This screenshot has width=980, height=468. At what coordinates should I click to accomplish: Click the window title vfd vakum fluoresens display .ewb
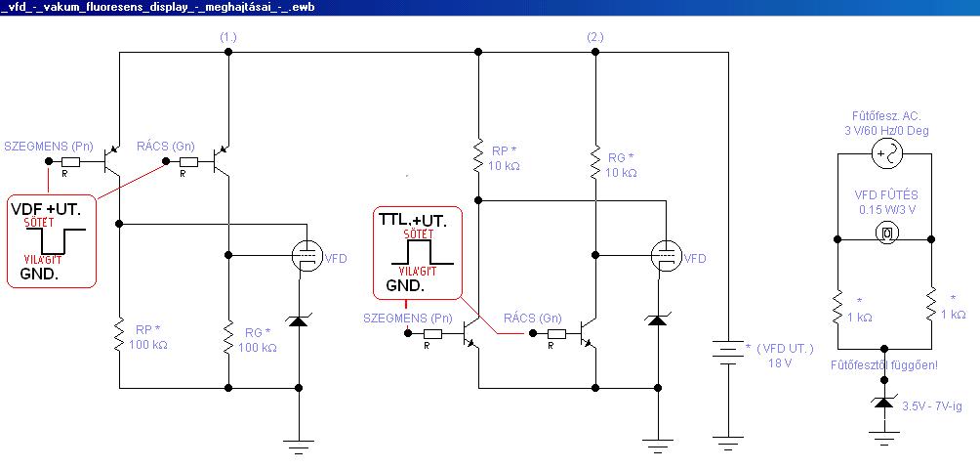point(158,7)
